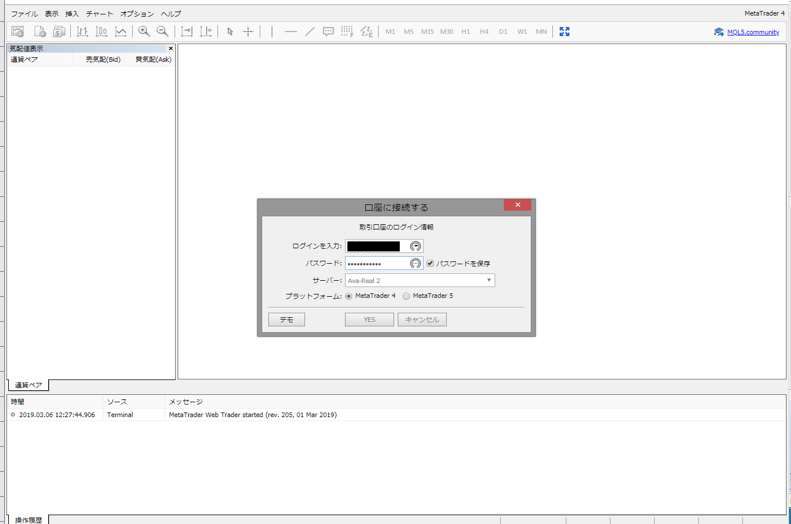791x524 pixels.
Task: Open the オプション menu
Action: [x=137, y=14]
